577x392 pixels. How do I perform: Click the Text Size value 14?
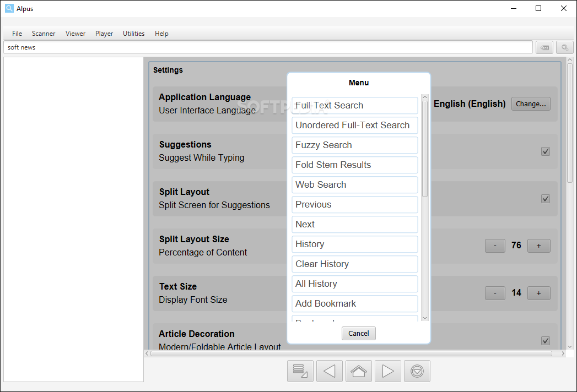(x=516, y=293)
